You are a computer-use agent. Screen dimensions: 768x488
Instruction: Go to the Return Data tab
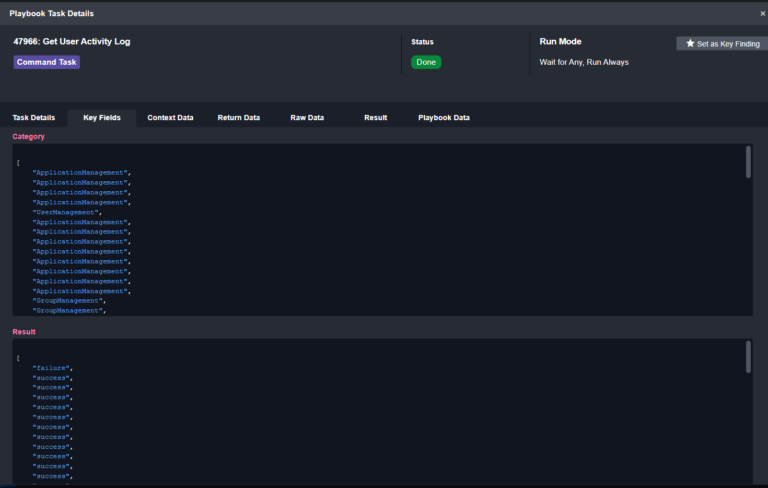(x=238, y=117)
